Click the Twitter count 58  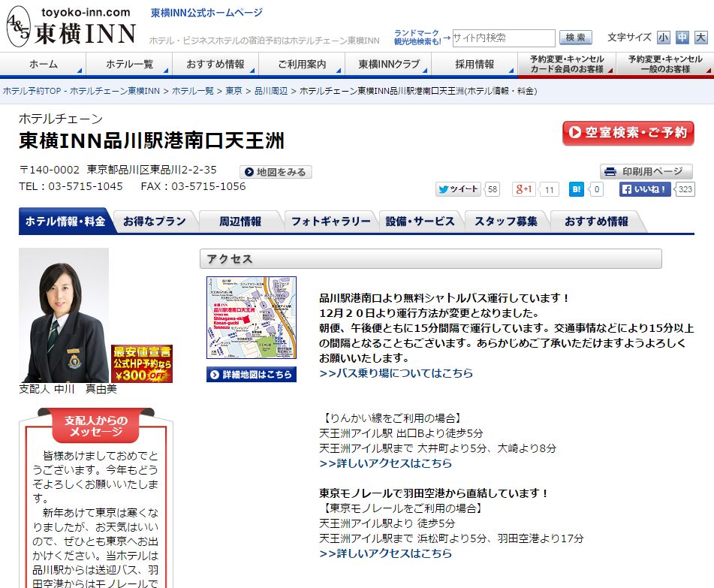point(493,189)
